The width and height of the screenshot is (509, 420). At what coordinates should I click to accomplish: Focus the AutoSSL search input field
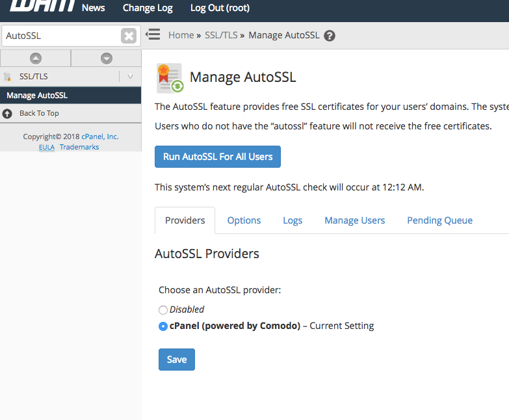(61, 36)
